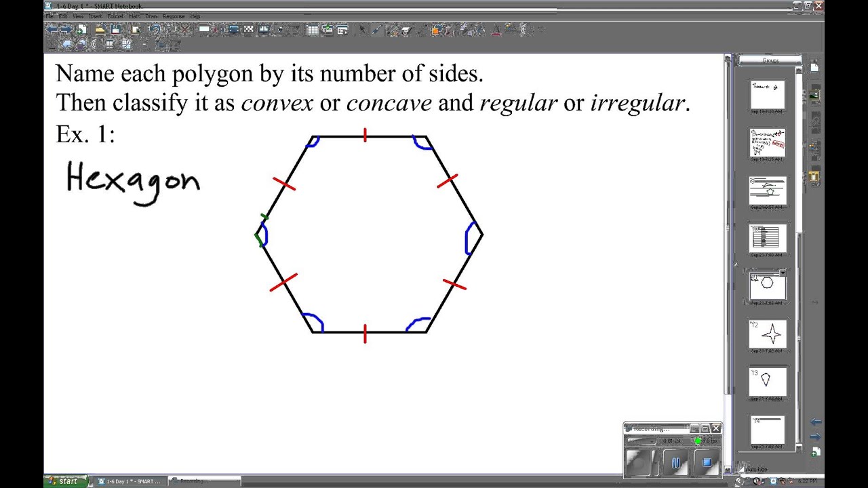Viewport: 868px width, 488px height.
Task: Open third thumbnail Sep 21-6:57 AM
Action: point(767,190)
